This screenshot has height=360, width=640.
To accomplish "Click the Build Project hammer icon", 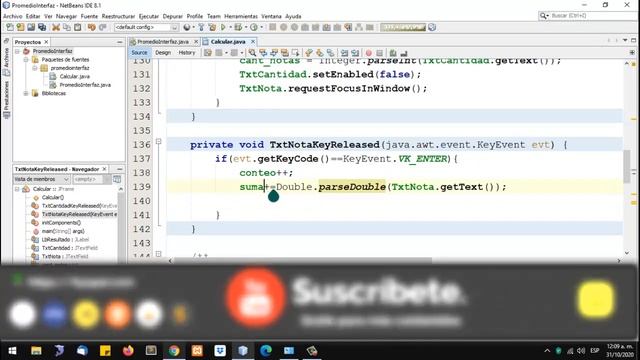I will [x=201, y=27].
